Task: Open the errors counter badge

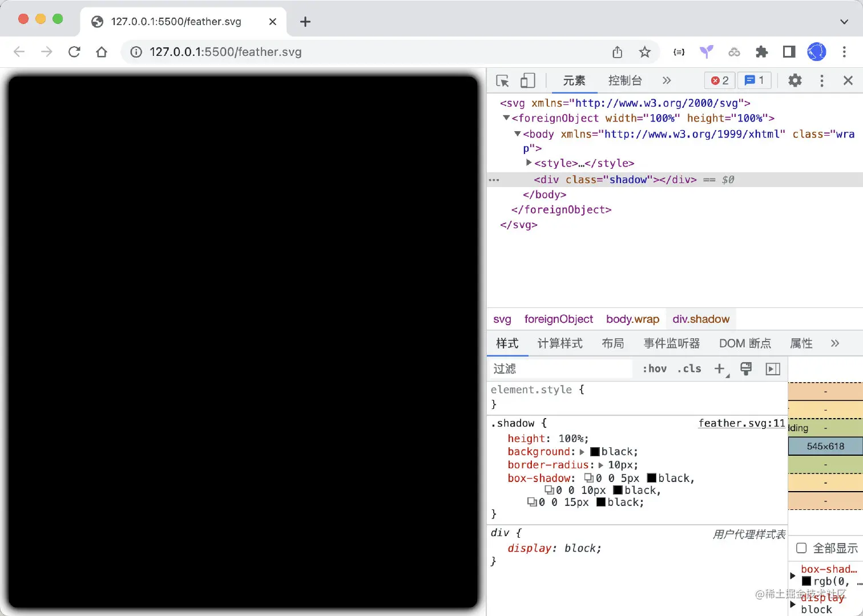Action: click(x=720, y=80)
